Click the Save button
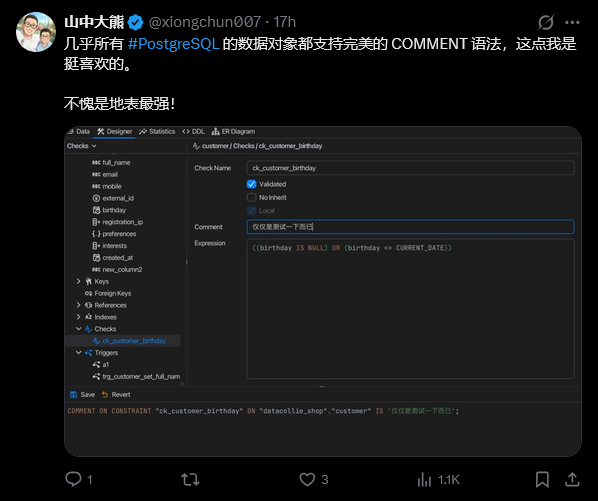This screenshot has height=501, width=598. click(83, 395)
